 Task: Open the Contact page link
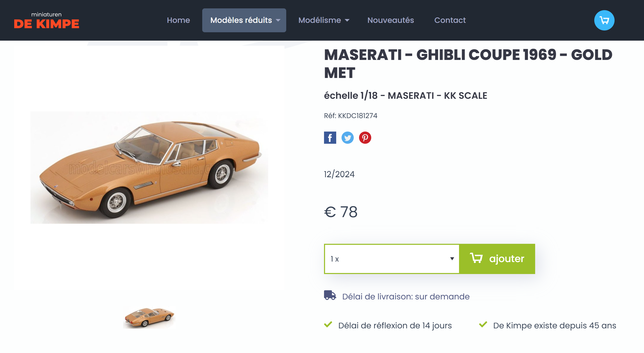coord(450,20)
